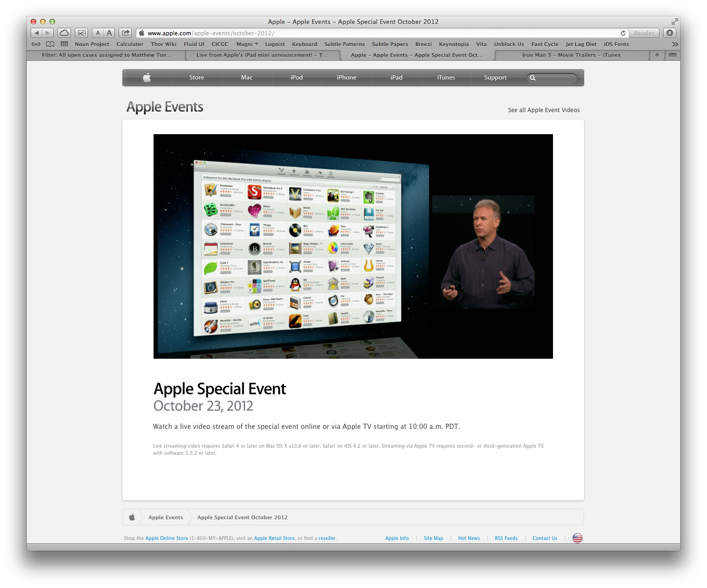This screenshot has width=707, height=588.
Task: Open Thor Wiki bookmark
Action: [x=163, y=44]
